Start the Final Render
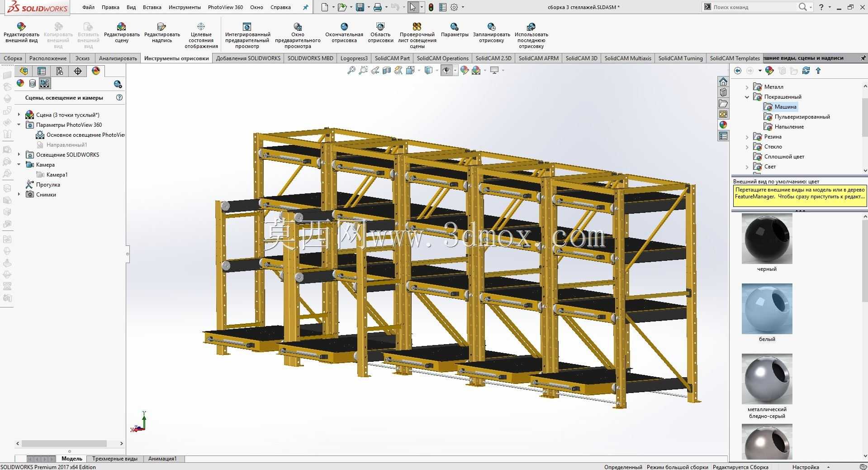Screen dimensions: 868x470 (x=344, y=27)
